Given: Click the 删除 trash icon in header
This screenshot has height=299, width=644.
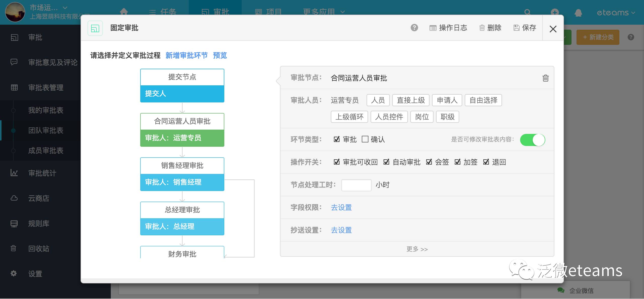Looking at the screenshot, I should click(482, 28).
